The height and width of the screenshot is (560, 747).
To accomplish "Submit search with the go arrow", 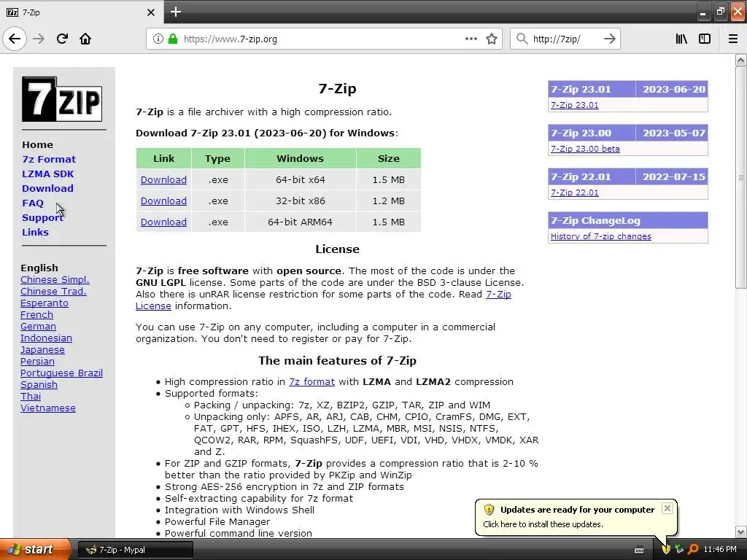I will 609,39.
